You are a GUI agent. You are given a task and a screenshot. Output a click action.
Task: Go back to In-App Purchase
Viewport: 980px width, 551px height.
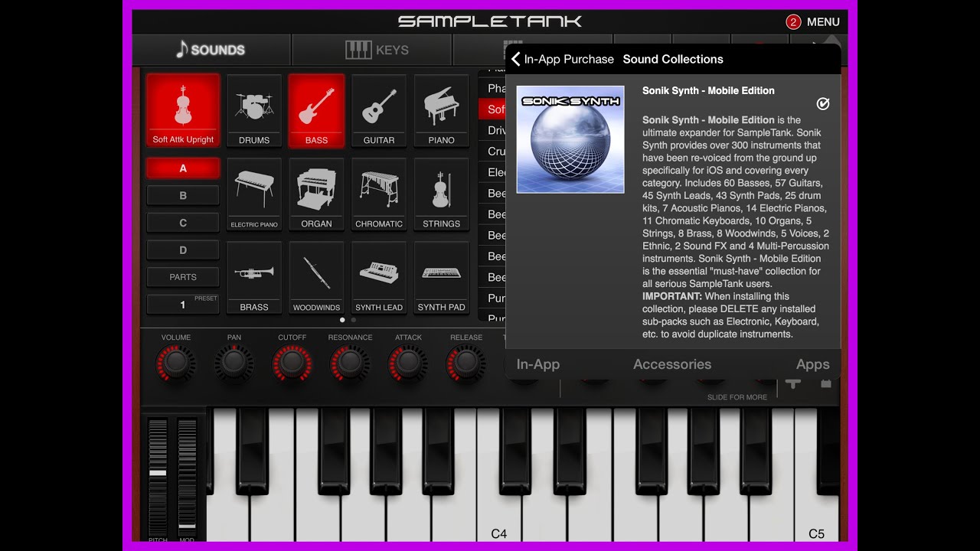point(563,59)
